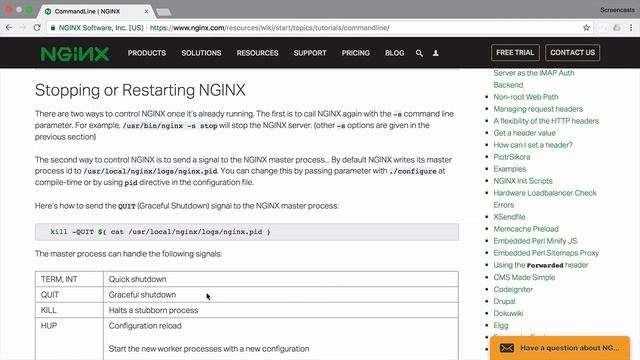This screenshot has width=640, height=360.
Task: Click the HUP signal table cell
Action: pyautogui.click(x=69, y=339)
